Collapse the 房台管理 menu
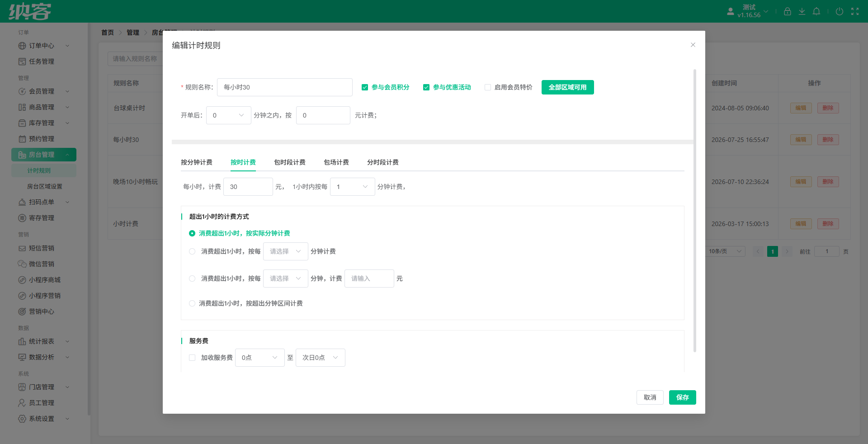 pos(67,155)
